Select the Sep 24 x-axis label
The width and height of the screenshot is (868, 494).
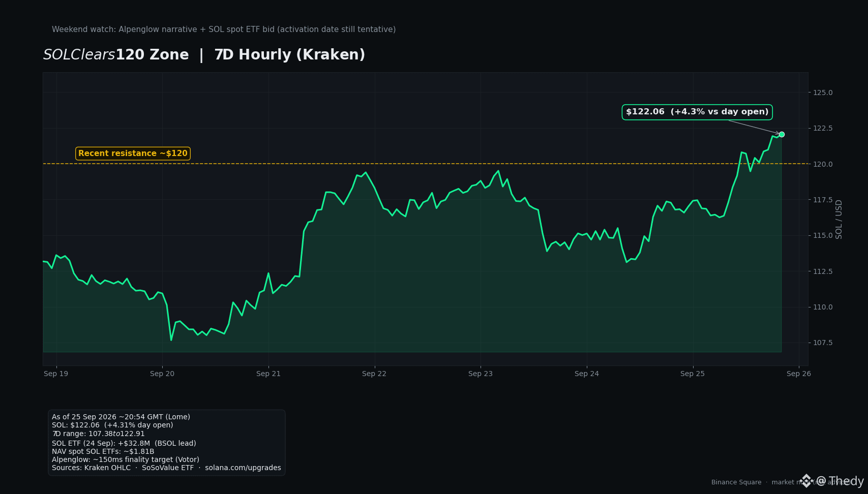point(587,374)
